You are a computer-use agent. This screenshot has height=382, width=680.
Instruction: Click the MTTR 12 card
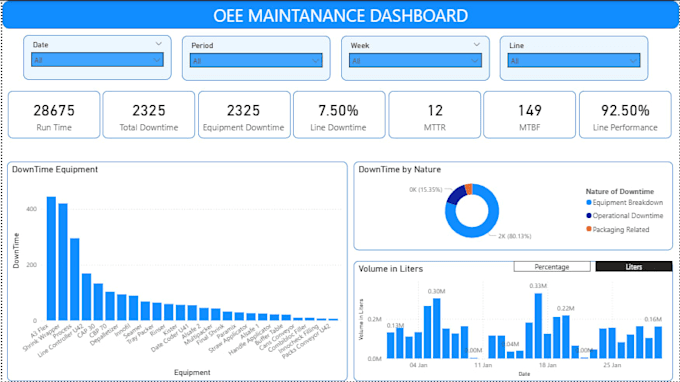[435, 115]
